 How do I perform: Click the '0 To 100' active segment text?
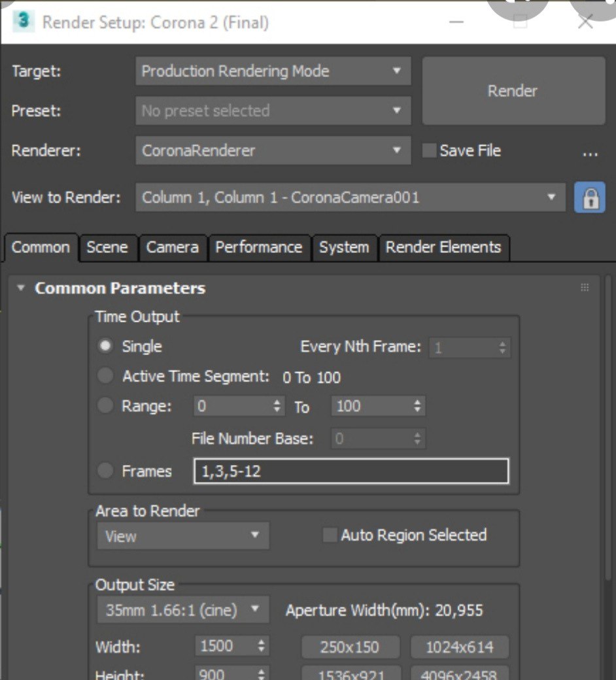pyautogui.click(x=311, y=377)
